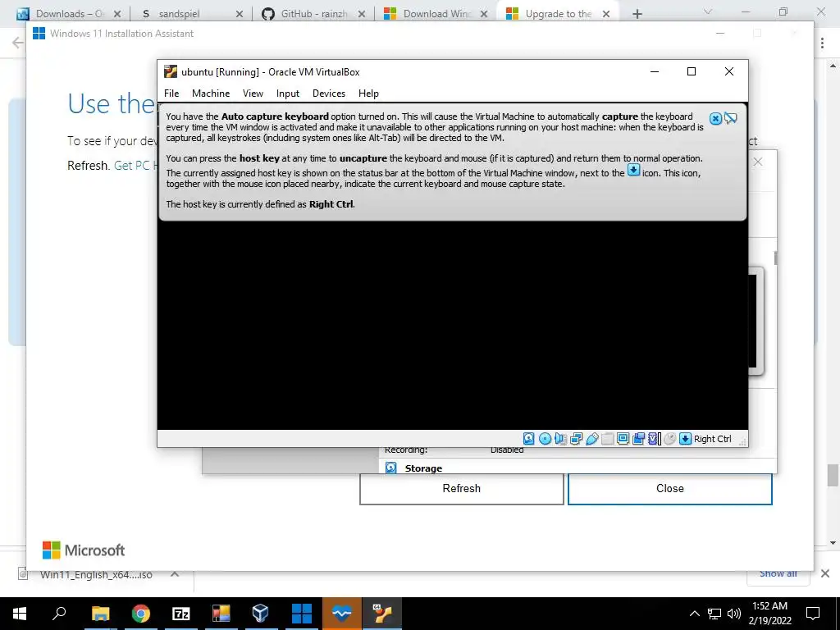840x630 pixels.
Task: Open the Action Center notifications icon
Action: (813, 614)
